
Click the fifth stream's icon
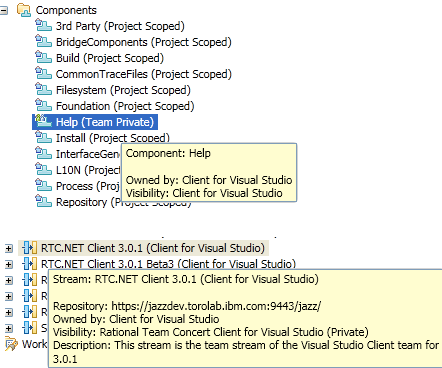tap(29, 312)
